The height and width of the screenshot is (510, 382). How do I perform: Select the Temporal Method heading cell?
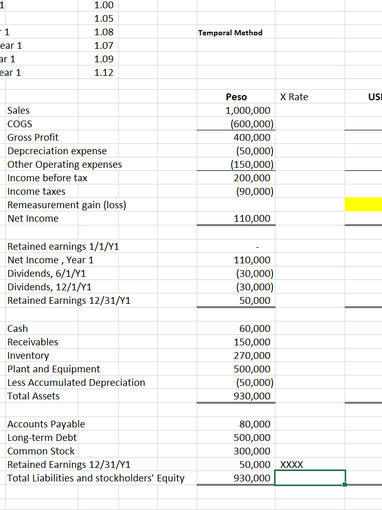[236, 33]
